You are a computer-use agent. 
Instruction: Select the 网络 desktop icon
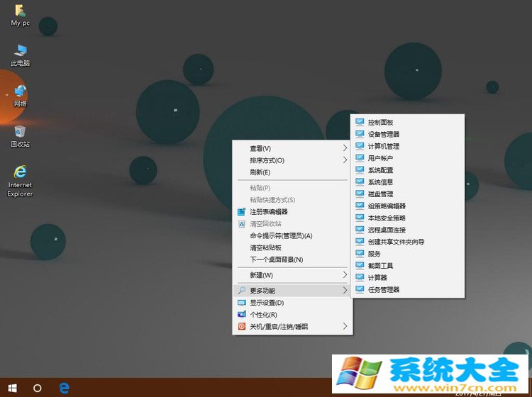pos(20,96)
